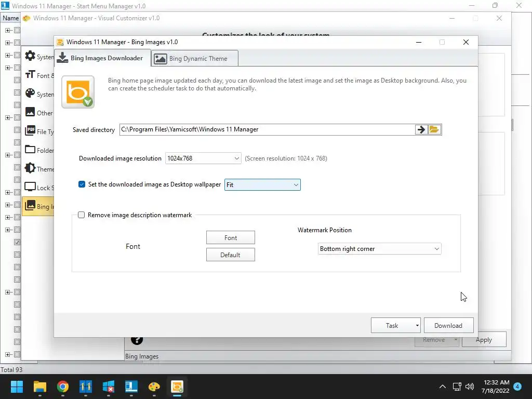Image resolution: width=532 pixels, height=399 pixels.
Task: Open the Task button dropdown arrow
Action: pyautogui.click(x=417, y=326)
